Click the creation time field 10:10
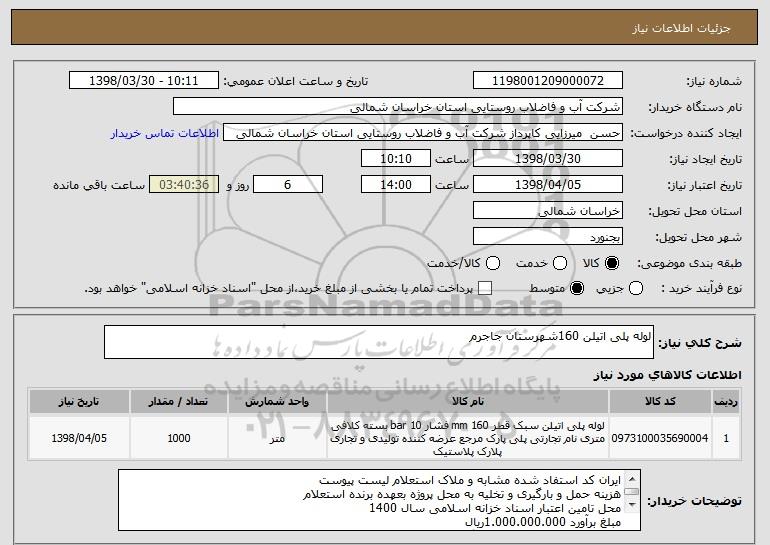770x545 pixels. pos(396,159)
